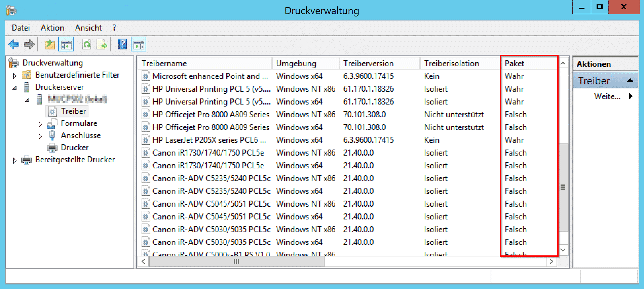The image size is (644, 289).
Task: Select the Treiber tree node
Action: (73, 111)
